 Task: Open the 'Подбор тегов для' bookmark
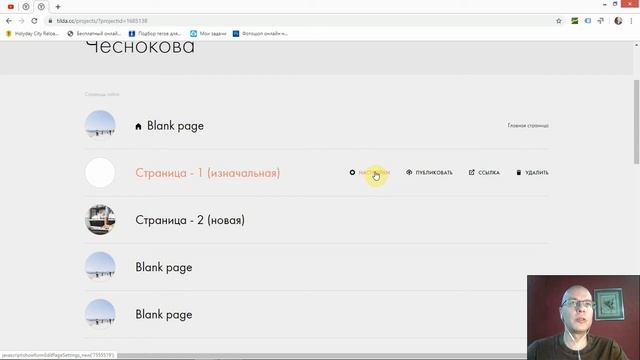coord(155,33)
